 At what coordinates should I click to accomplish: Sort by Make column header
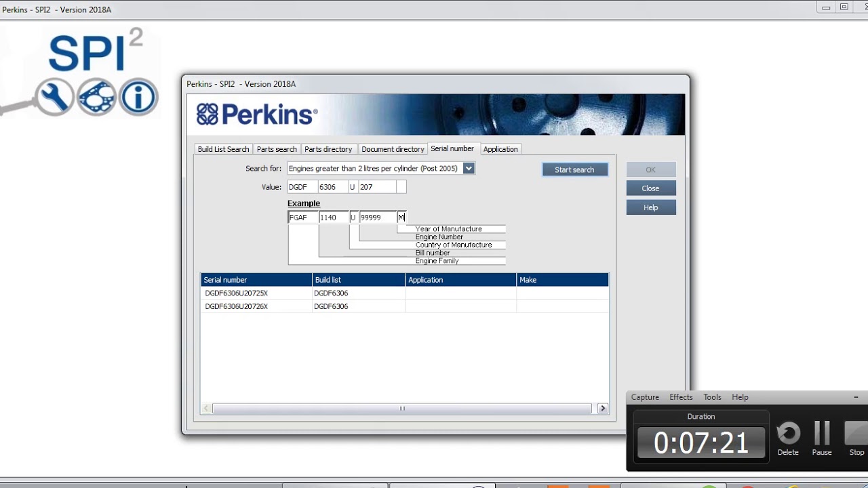[563, 280]
